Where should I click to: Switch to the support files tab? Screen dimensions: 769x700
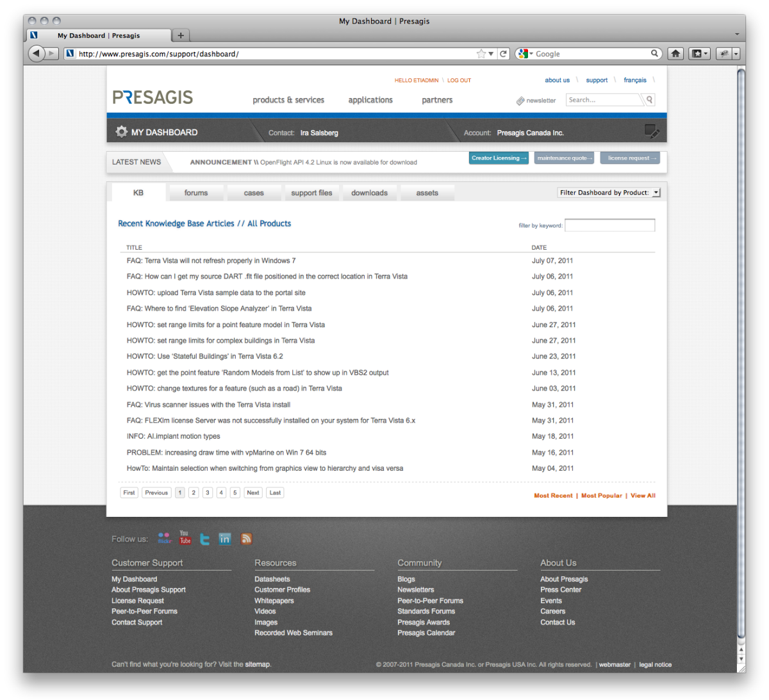click(311, 193)
